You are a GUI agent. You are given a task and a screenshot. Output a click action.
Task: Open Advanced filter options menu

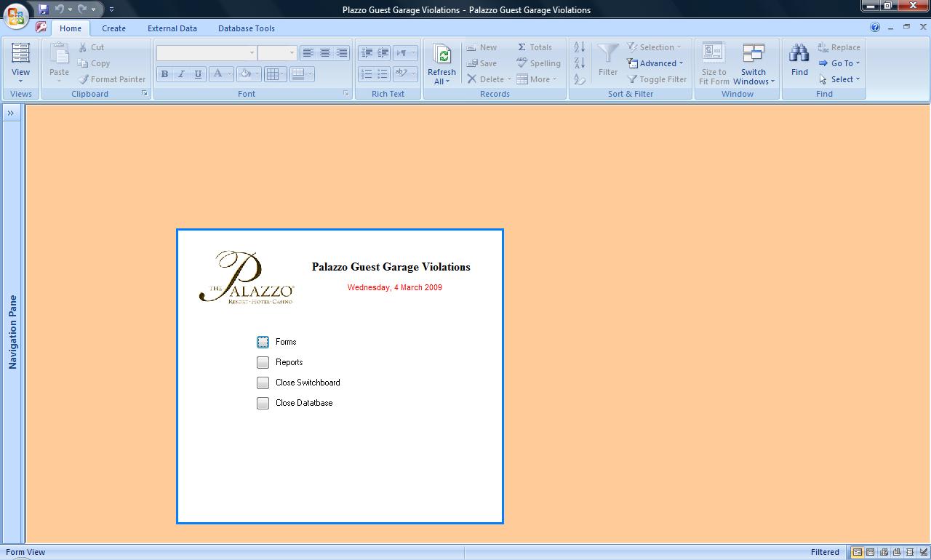coord(655,63)
